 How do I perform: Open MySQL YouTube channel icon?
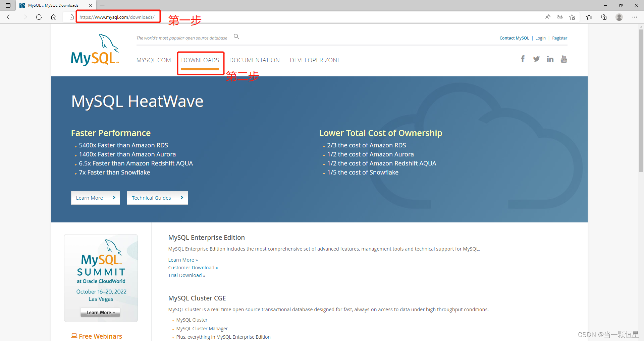(x=564, y=59)
